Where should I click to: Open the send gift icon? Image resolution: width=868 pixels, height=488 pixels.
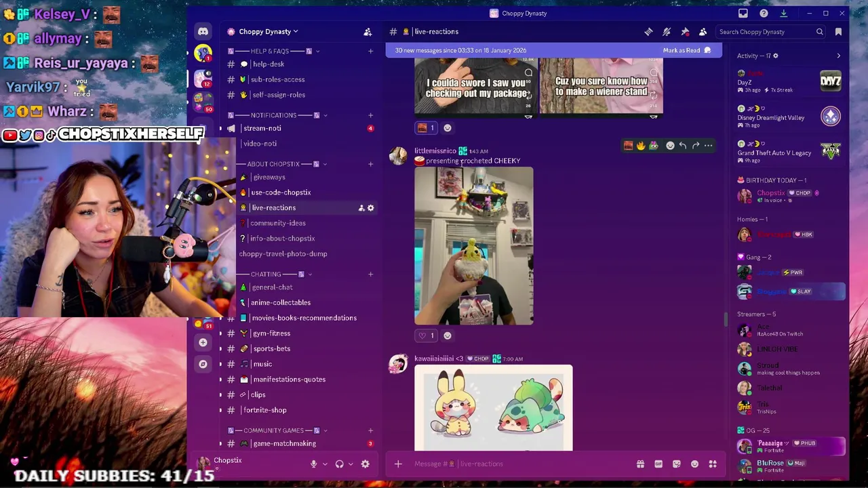[640, 464]
